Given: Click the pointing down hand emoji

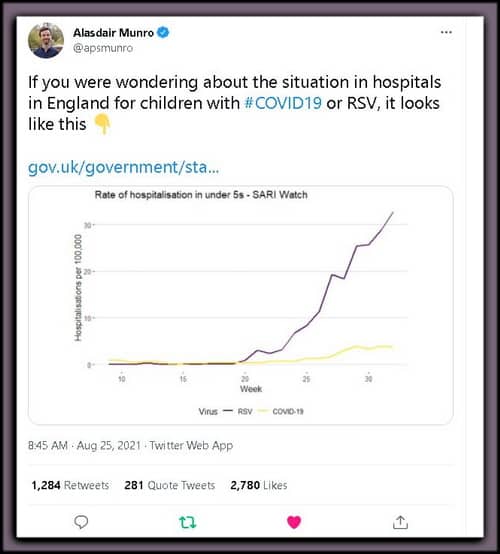Looking at the screenshot, I should pos(102,124).
